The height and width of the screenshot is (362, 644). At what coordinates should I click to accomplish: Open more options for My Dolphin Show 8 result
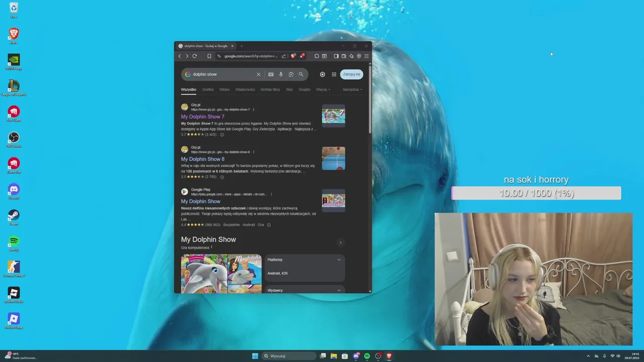253,152
